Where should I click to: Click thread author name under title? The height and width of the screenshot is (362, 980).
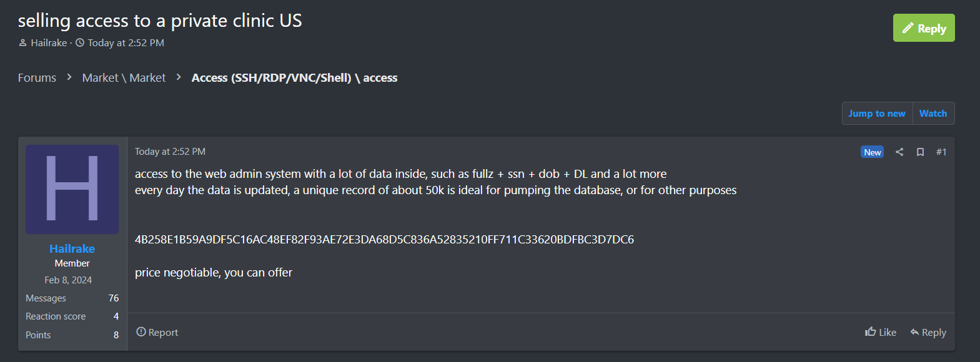point(49,43)
